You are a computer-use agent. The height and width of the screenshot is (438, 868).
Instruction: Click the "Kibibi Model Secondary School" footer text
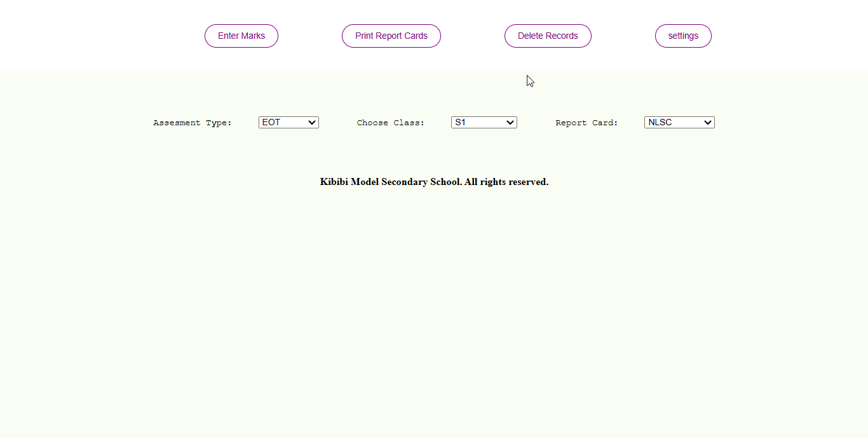(x=390, y=182)
